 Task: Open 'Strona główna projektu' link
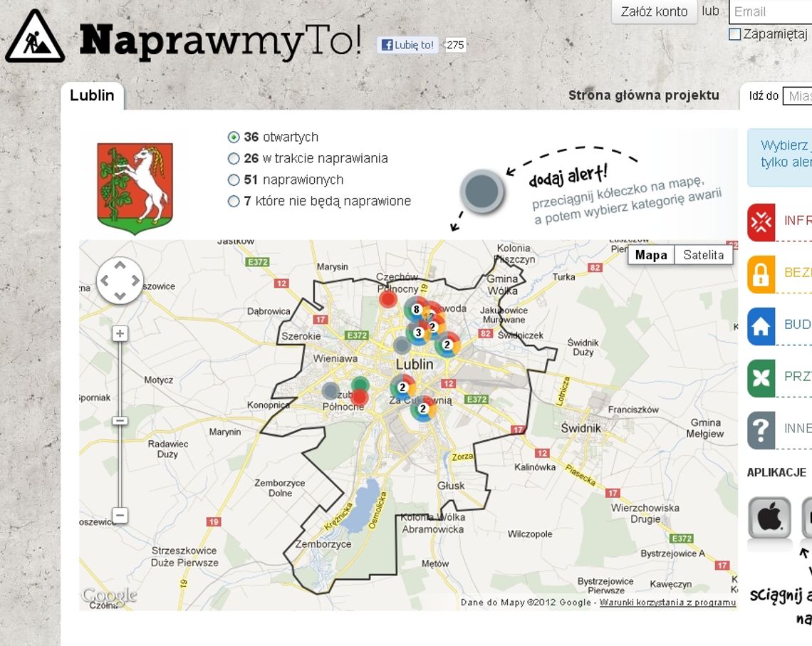click(x=644, y=95)
